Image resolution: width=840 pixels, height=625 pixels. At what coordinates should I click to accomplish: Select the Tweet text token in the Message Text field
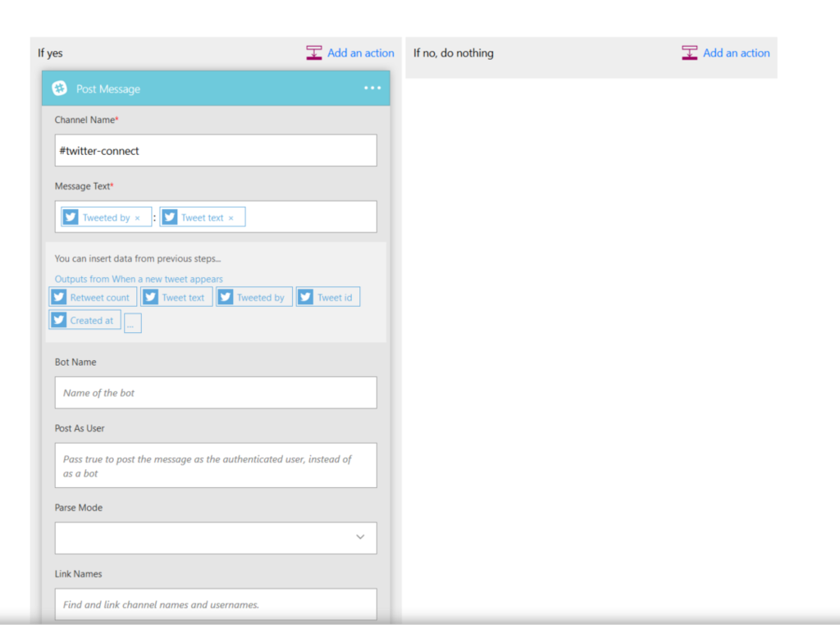(x=202, y=217)
